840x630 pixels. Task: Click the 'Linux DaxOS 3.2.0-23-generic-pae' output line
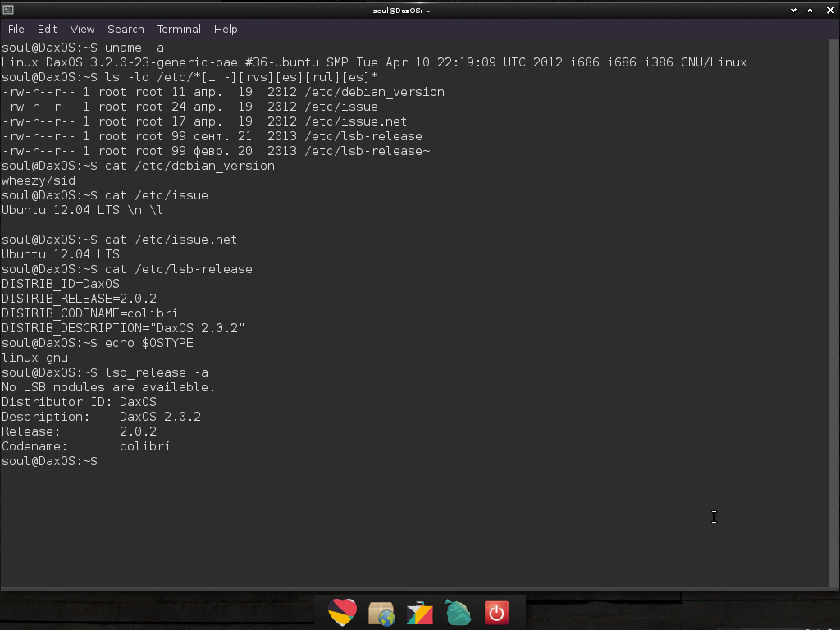[374, 62]
